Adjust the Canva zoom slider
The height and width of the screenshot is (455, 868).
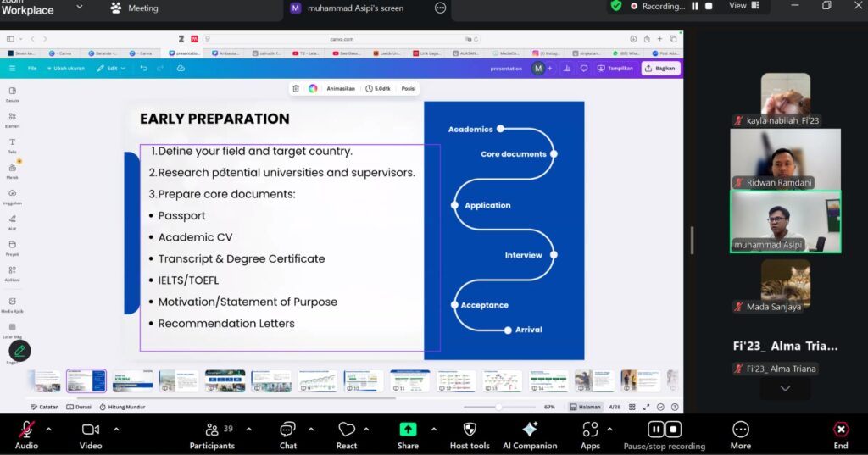[x=498, y=407]
